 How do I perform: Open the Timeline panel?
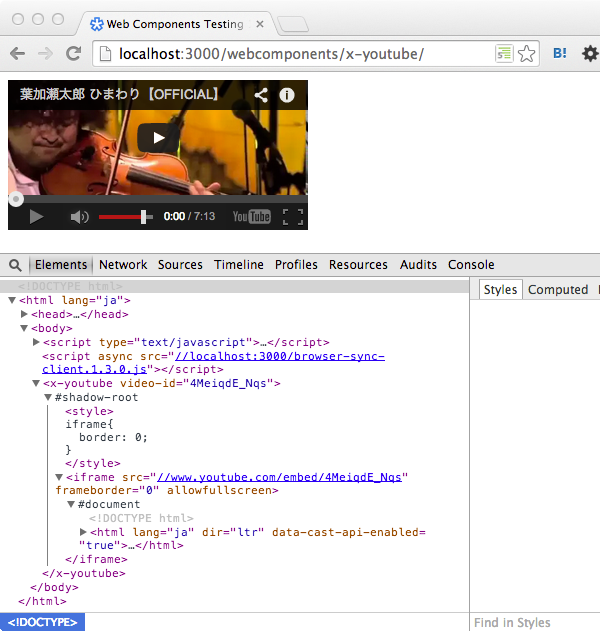pyautogui.click(x=239, y=265)
